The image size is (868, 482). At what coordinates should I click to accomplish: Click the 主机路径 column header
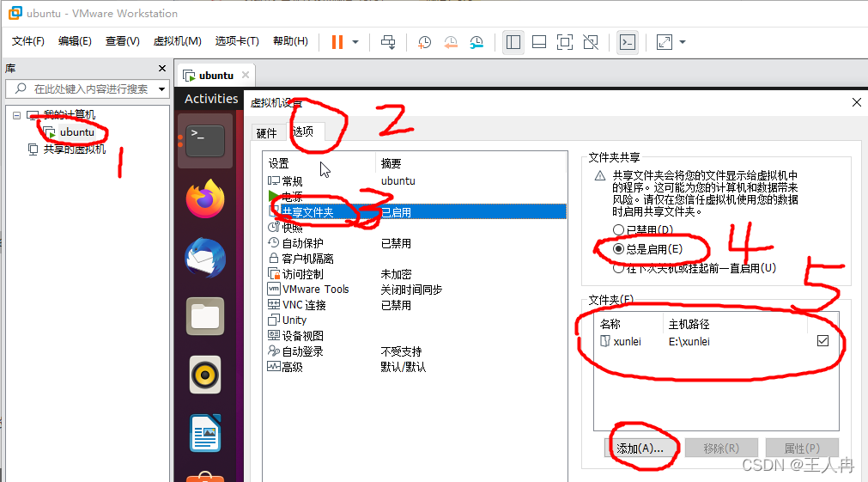[x=735, y=324]
